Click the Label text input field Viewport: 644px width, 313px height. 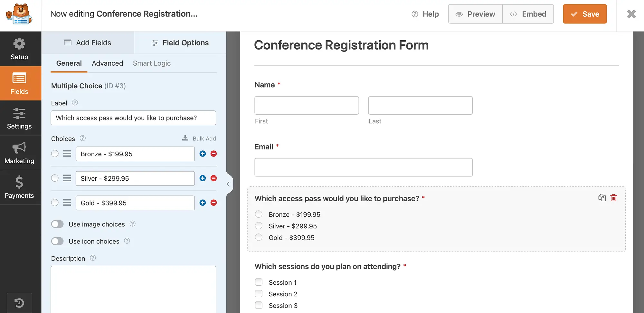pos(133,118)
